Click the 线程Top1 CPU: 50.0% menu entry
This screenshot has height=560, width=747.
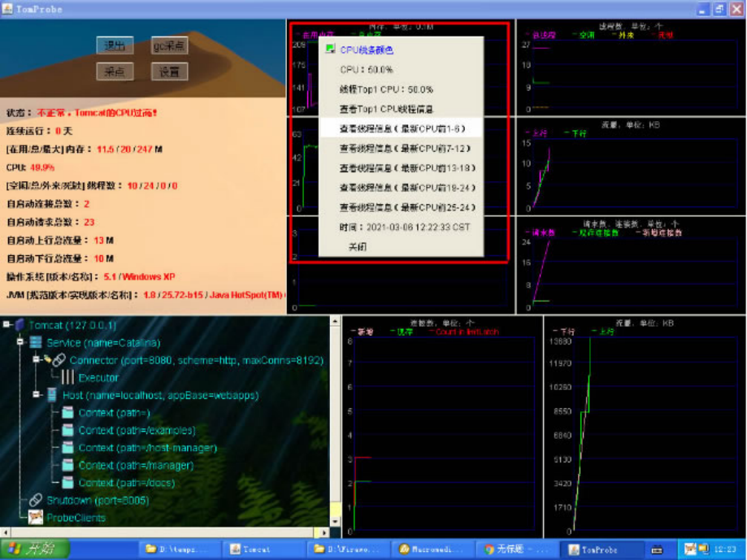[401, 89]
